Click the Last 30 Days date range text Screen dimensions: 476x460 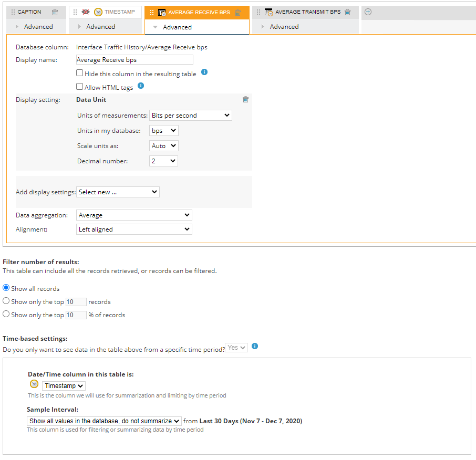tap(251, 421)
